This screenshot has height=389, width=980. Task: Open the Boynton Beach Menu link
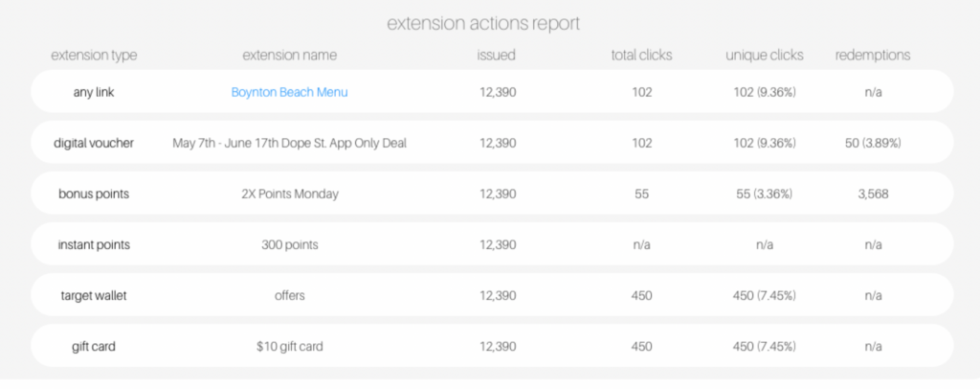(289, 92)
